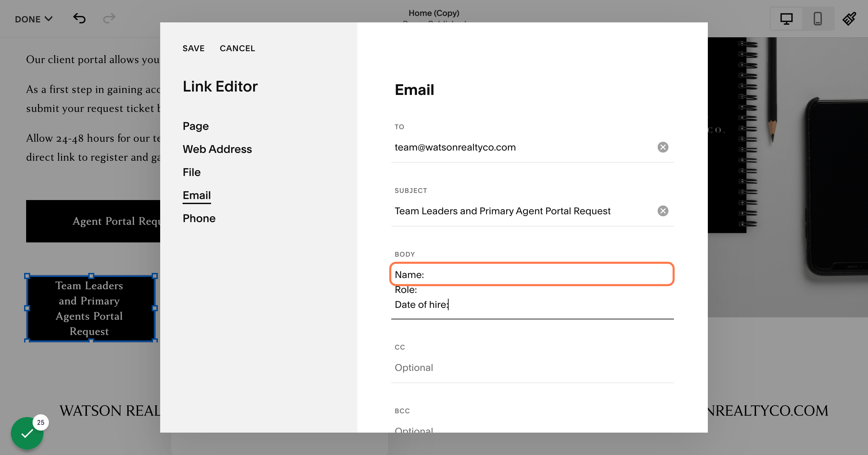868x455 pixels.
Task: Click the Link Editor heading
Action: 220,86
